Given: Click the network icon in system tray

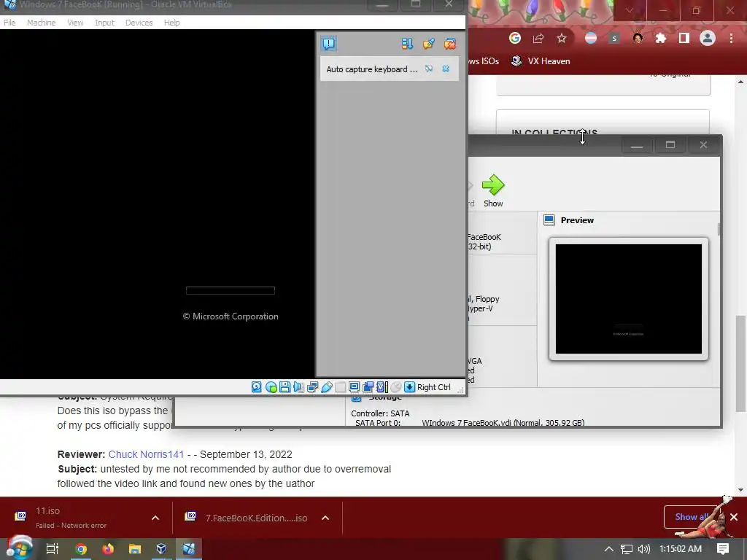Looking at the screenshot, I should (627, 549).
